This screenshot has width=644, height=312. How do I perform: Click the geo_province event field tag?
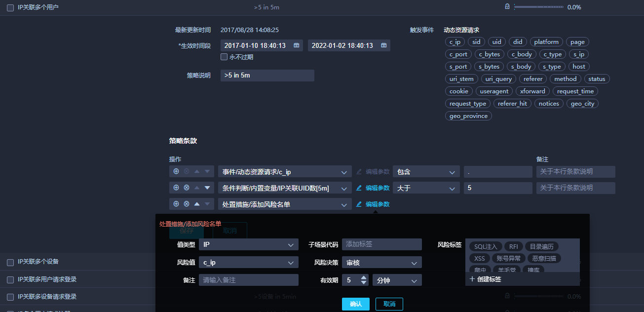point(468,116)
